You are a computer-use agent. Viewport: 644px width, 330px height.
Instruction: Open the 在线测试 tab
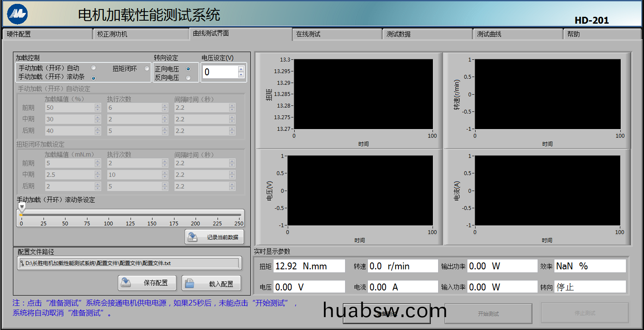[x=337, y=34]
